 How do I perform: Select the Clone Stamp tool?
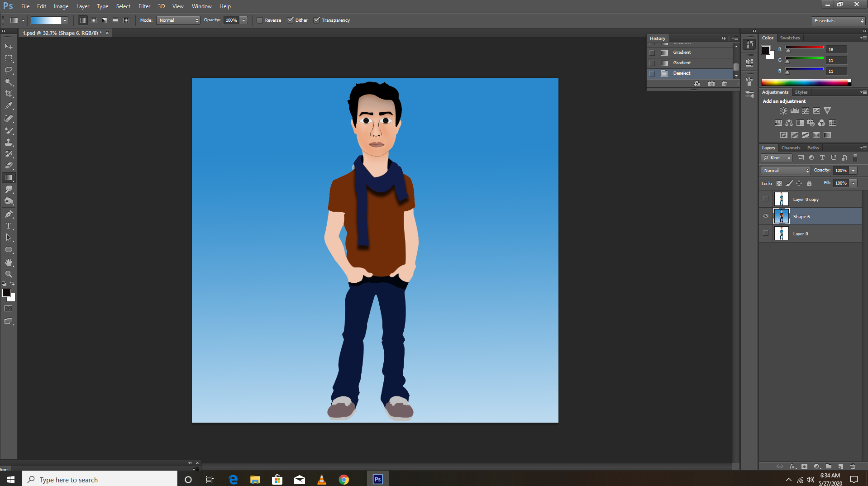(x=9, y=142)
